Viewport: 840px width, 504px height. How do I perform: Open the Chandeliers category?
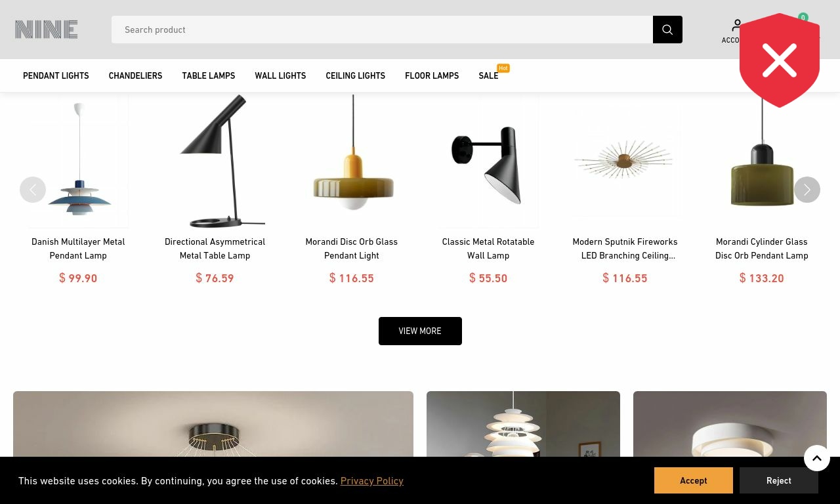[135, 75]
